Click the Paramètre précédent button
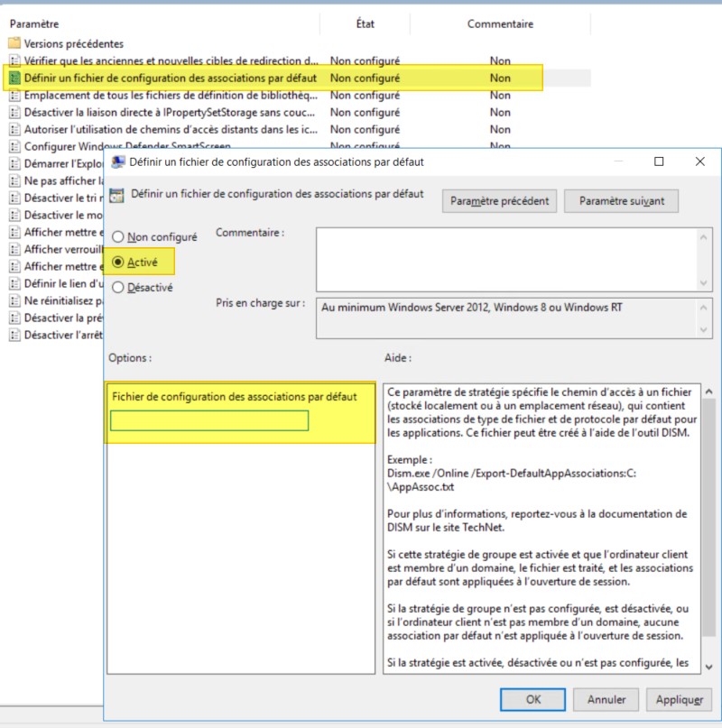This screenshot has width=722, height=728. click(499, 201)
